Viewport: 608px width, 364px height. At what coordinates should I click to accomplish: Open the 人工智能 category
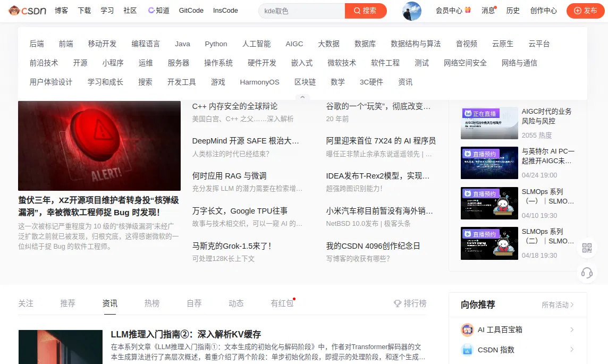[x=256, y=44]
